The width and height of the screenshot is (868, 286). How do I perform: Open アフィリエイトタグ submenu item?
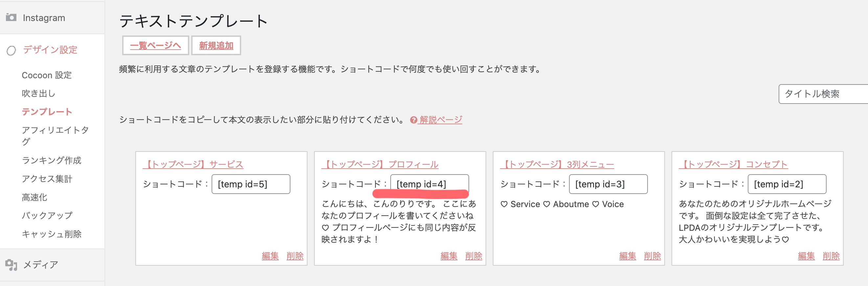[x=55, y=135]
